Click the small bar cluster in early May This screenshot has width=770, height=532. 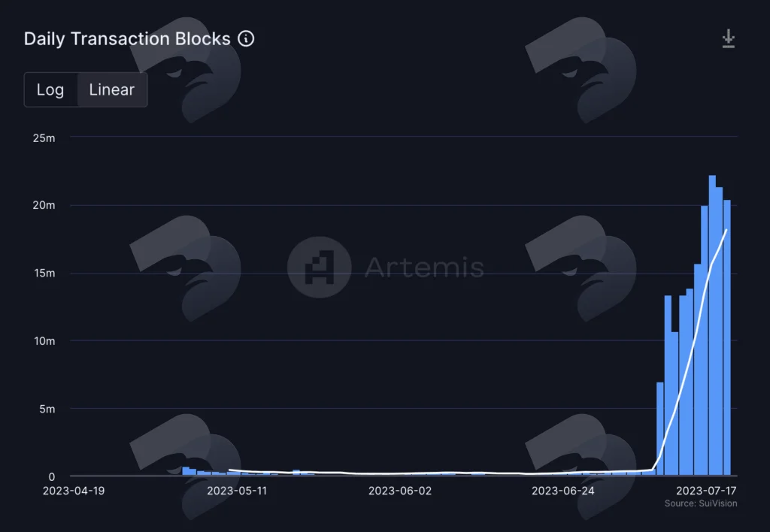click(x=204, y=471)
